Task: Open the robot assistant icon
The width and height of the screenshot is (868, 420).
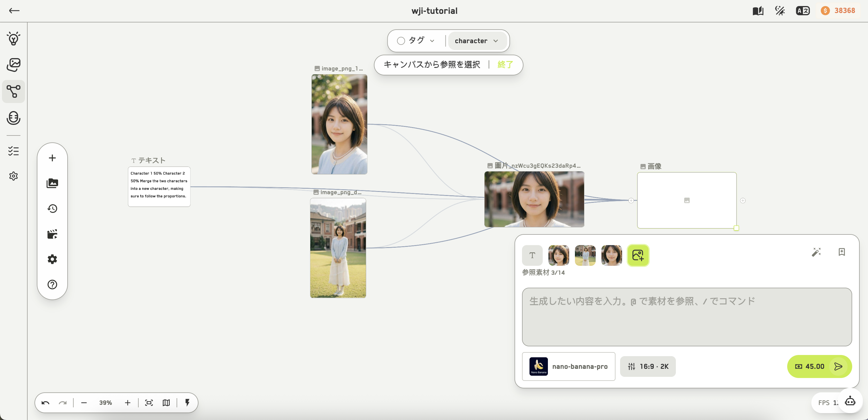Action: pyautogui.click(x=850, y=402)
